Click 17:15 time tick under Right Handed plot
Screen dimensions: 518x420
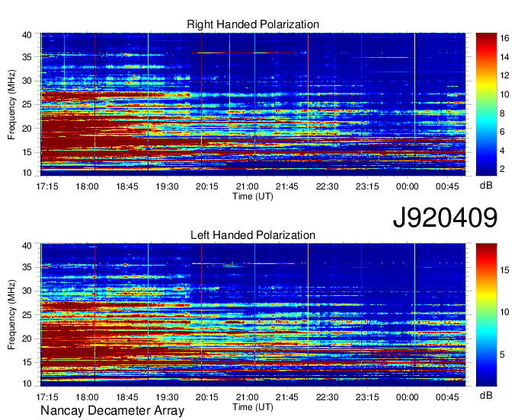click(x=47, y=186)
